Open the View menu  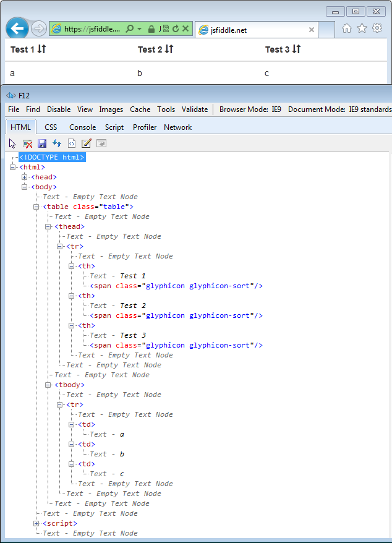[85, 109]
